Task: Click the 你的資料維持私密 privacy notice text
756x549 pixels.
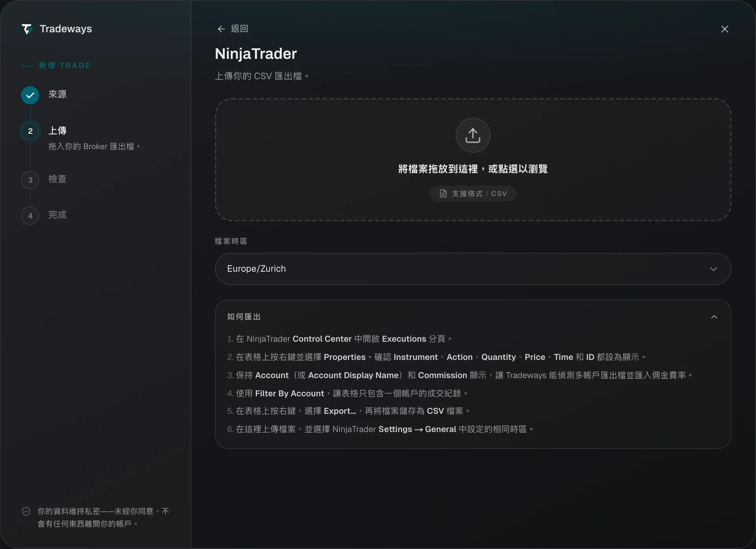Action: click(103, 517)
